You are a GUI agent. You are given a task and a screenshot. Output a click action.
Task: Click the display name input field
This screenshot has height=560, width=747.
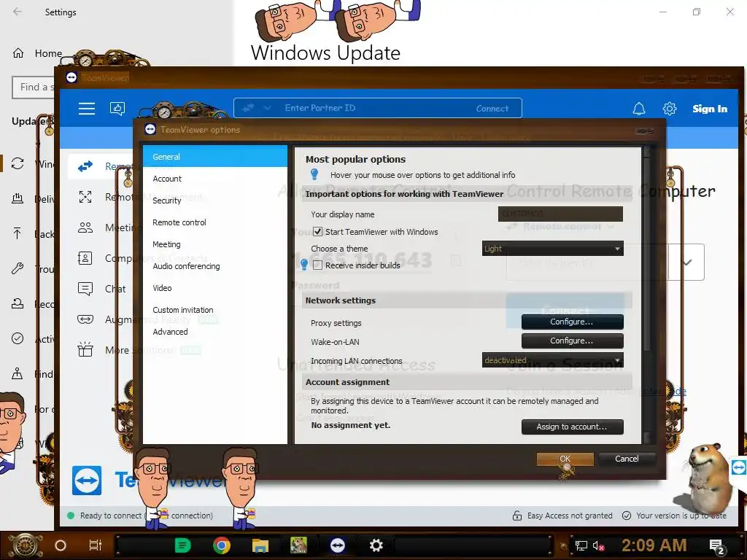click(560, 214)
